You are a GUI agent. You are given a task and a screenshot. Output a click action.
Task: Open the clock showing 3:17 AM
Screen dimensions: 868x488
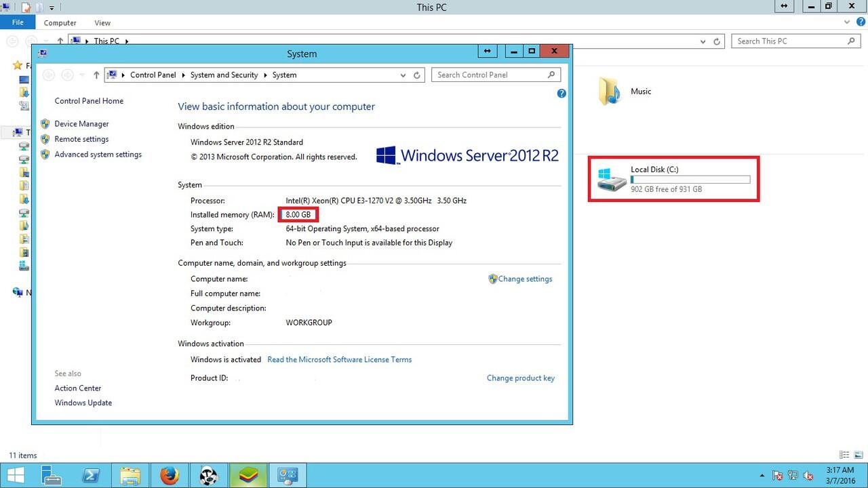(840, 475)
